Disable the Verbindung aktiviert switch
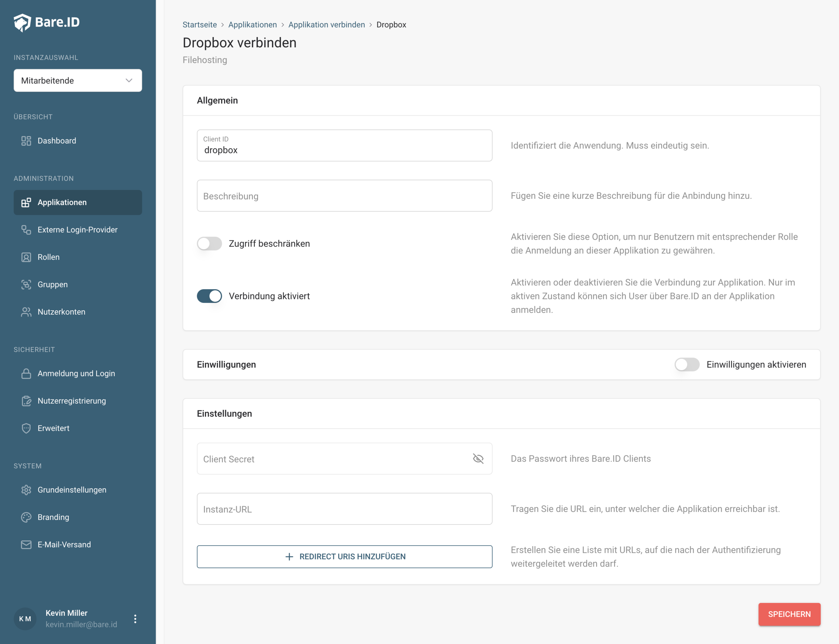The height and width of the screenshot is (644, 839). coord(209,296)
